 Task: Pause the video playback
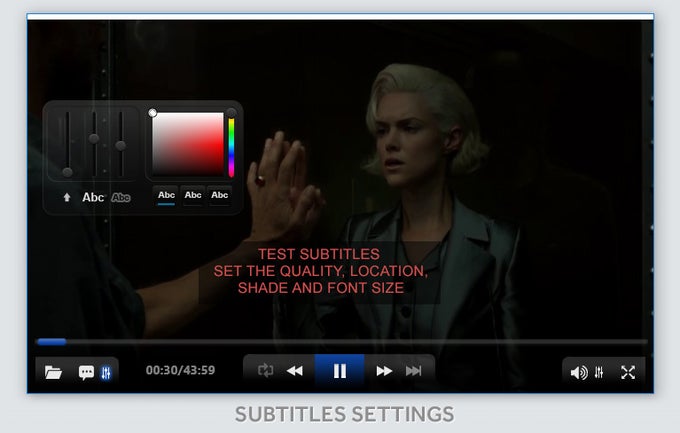pos(340,371)
